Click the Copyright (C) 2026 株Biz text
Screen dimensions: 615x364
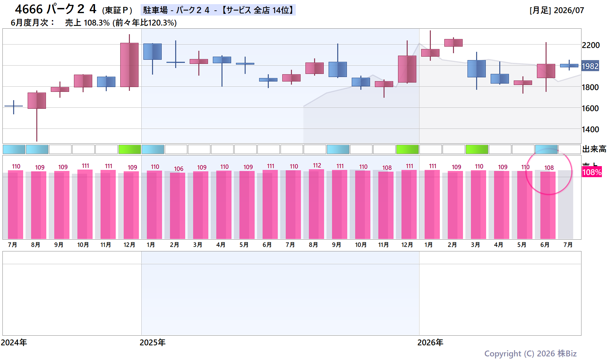pyautogui.click(x=530, y=354)
